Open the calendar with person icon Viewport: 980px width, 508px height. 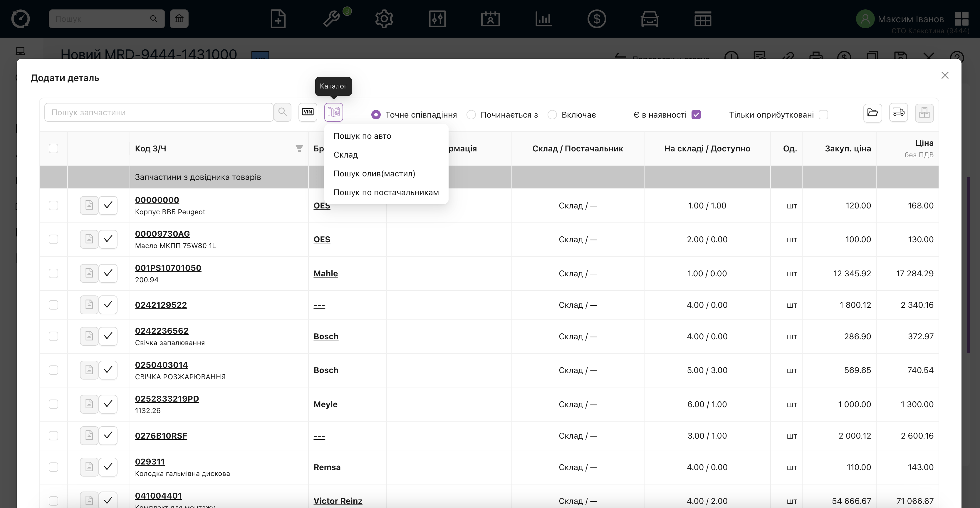(490, 19)
